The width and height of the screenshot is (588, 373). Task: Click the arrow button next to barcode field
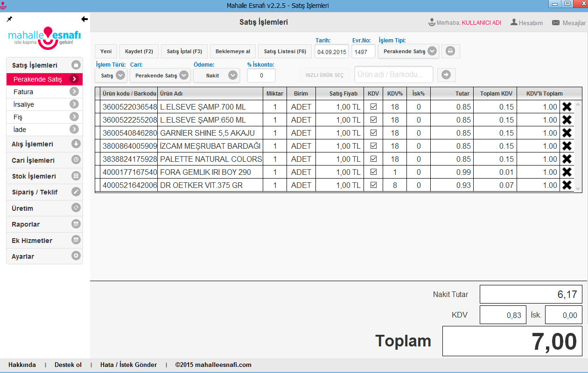(x=446, y=75)
